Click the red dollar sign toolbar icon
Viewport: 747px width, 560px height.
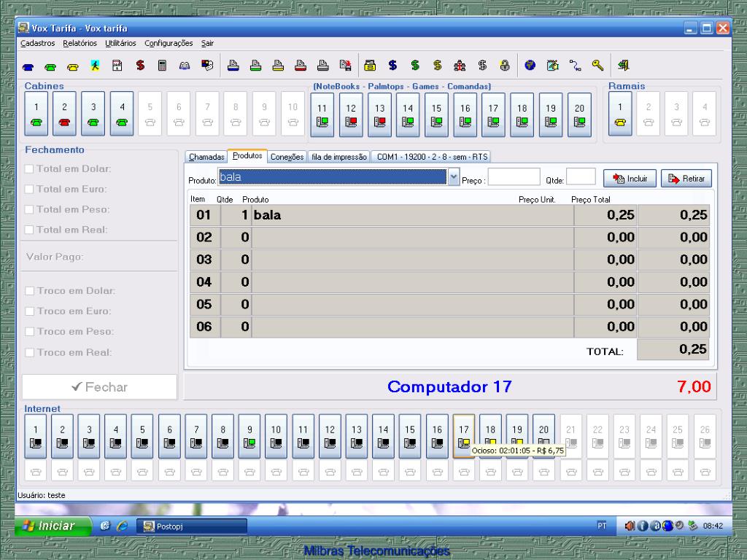click(x=140, y=65)
